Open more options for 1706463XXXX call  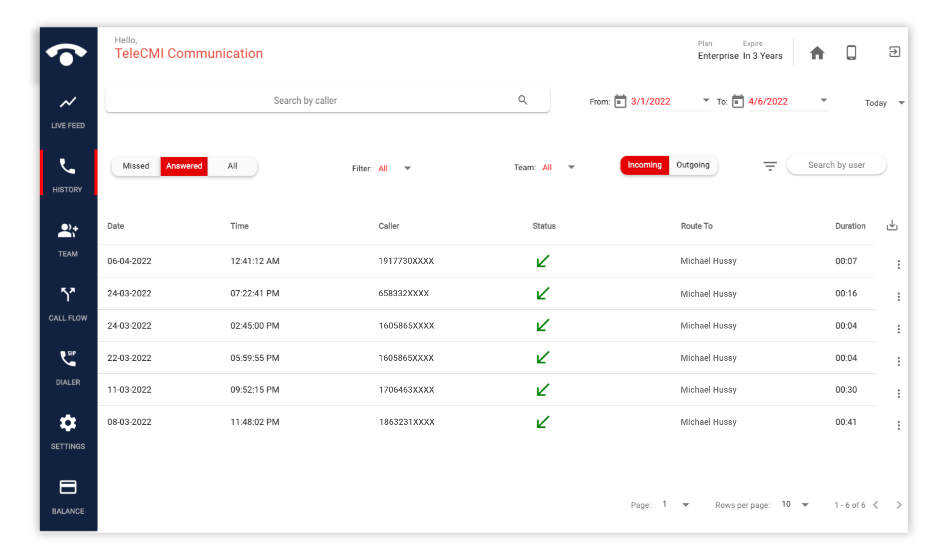click(899, 394)
